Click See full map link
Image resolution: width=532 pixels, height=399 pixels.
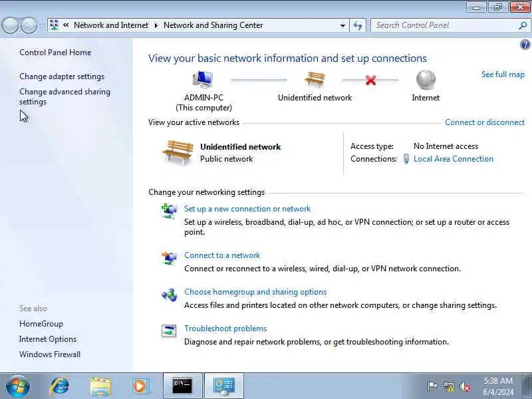tap(503, 74)
